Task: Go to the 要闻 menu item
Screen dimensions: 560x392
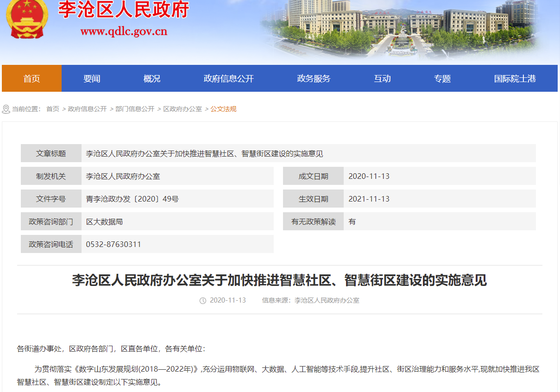Action: pyautogui.click(x=92, y=79)
